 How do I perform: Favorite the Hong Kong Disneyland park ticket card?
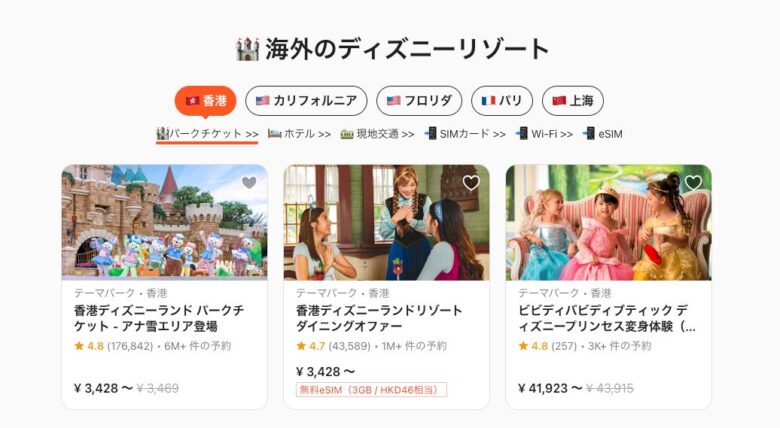click(x=249, y=183)
